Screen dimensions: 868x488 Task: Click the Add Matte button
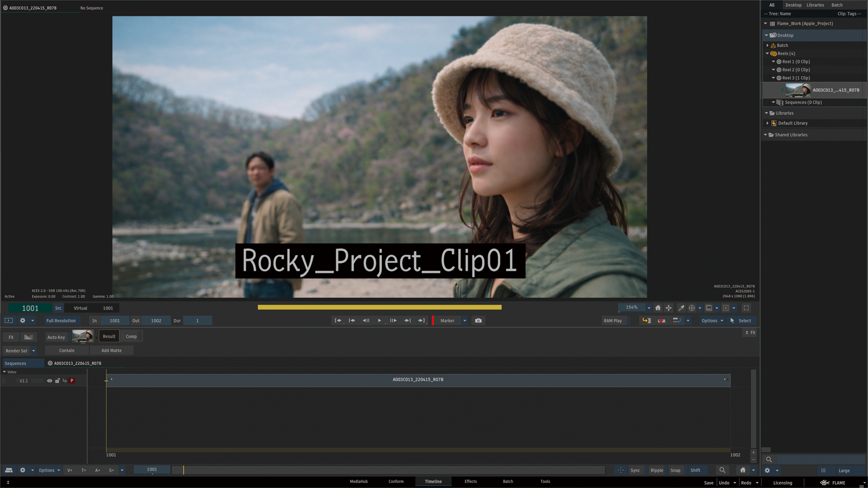(111, 351)
